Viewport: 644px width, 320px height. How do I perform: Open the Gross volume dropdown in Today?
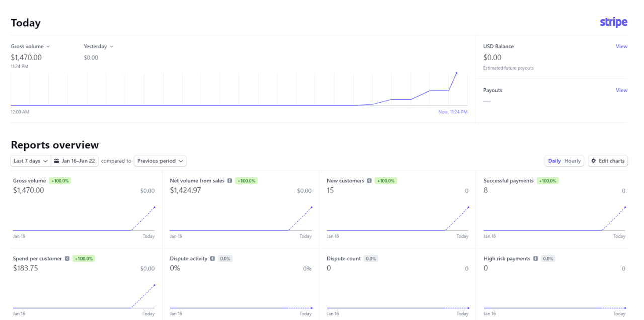click(30, 47)
